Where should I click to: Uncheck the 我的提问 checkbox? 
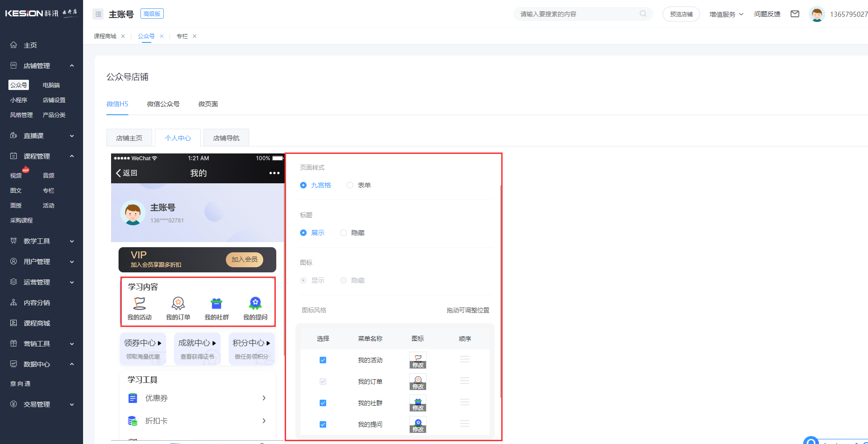click(x=323, y=424)
